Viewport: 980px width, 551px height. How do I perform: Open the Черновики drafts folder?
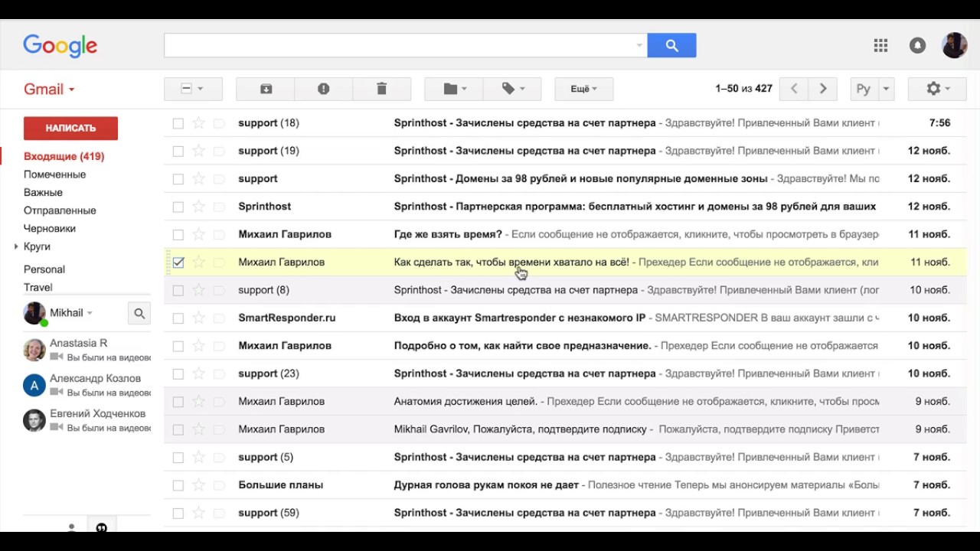click(50, 228)
